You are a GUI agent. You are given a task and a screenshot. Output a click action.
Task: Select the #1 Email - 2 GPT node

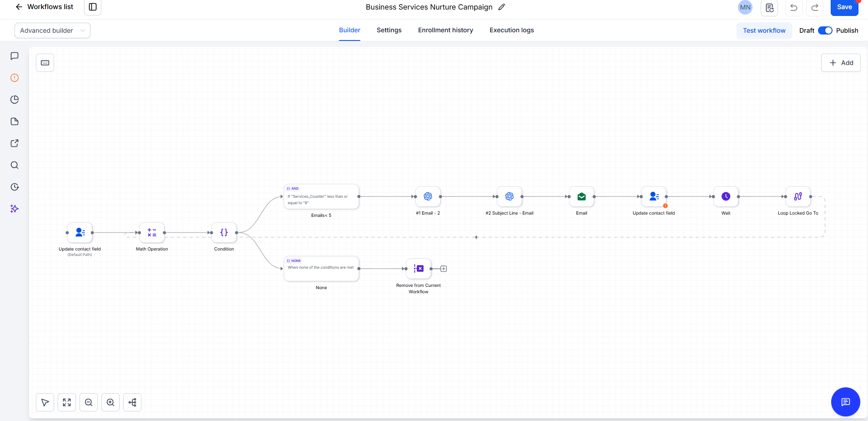pos(428,196)
